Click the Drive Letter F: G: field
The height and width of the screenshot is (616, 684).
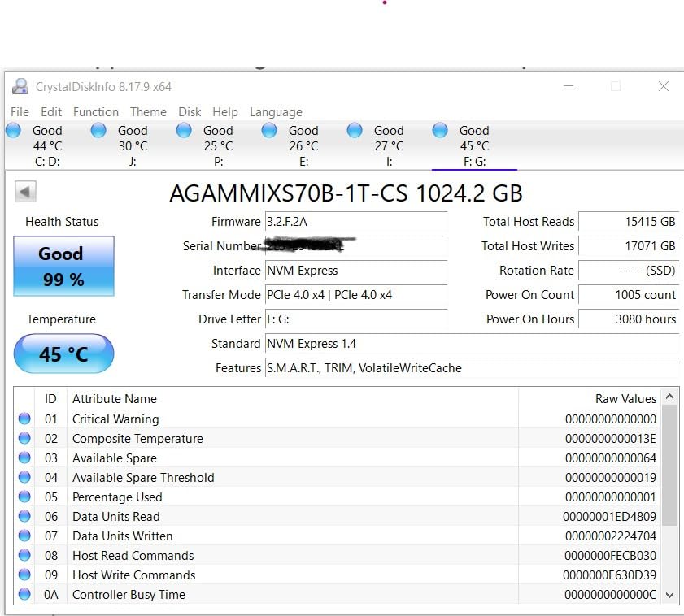(356, 319)
